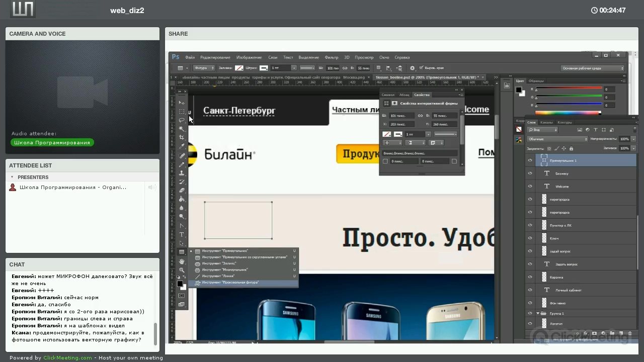Open the layer filter Вид dropdown
This screenshot has height=362, width=644.
point(542,130)
